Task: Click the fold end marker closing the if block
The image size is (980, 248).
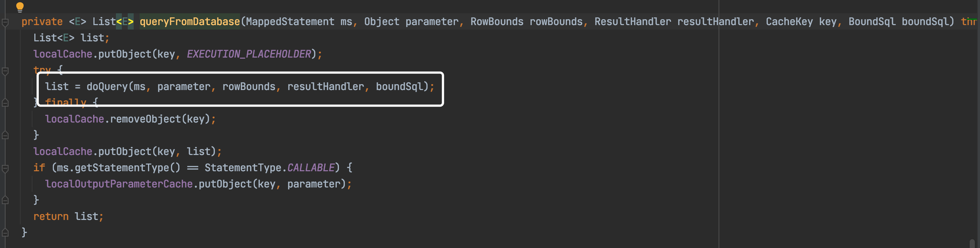Action: pos(5,200)
